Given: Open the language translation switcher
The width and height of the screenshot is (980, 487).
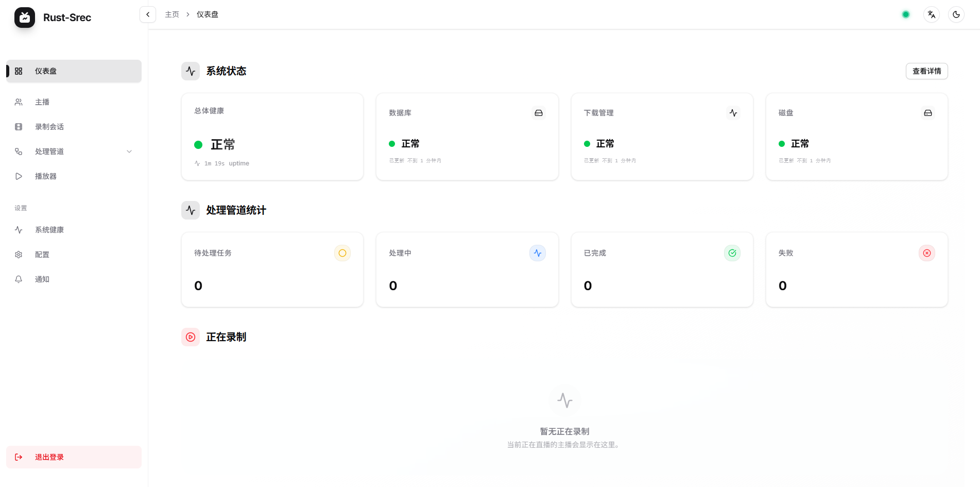Looking at the screenshot, I should tap(931, 14).
